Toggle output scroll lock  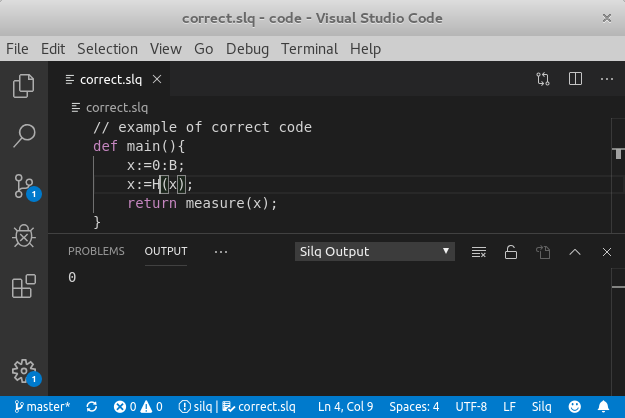coord(510,252)
